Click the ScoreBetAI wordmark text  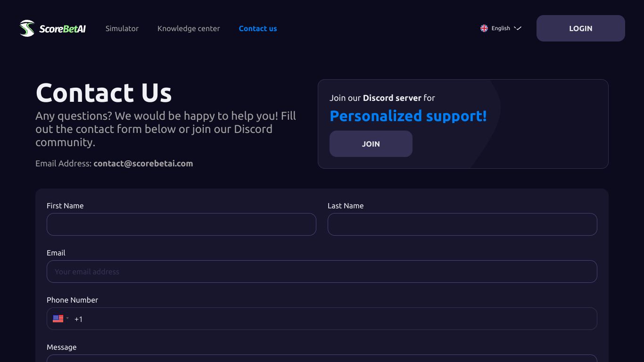coord(62,29)
